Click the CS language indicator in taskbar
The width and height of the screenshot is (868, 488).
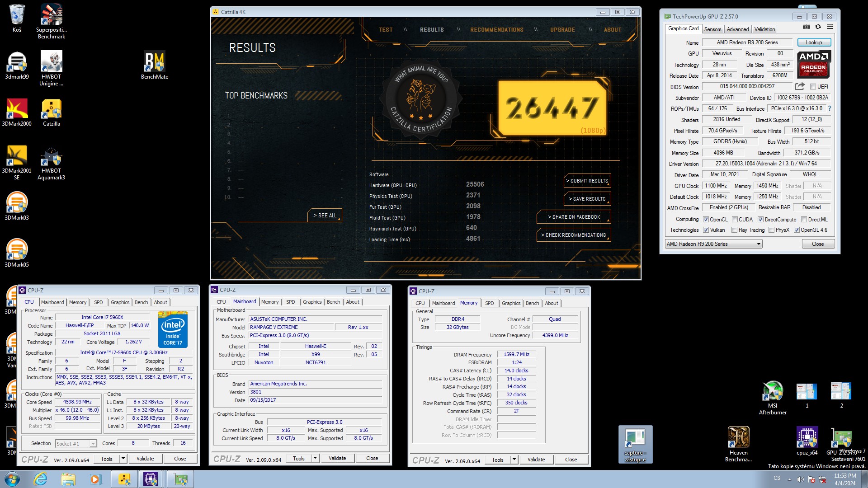click(x=777, y=478)
